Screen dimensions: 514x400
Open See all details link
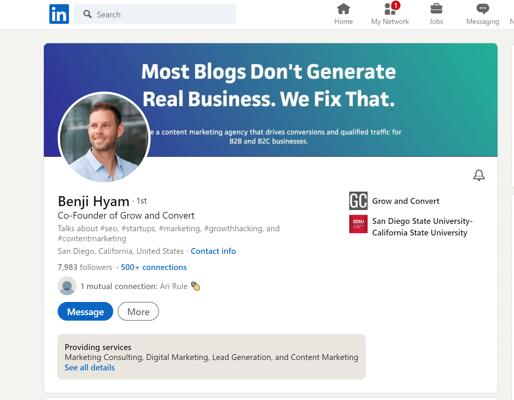[90, 367]
